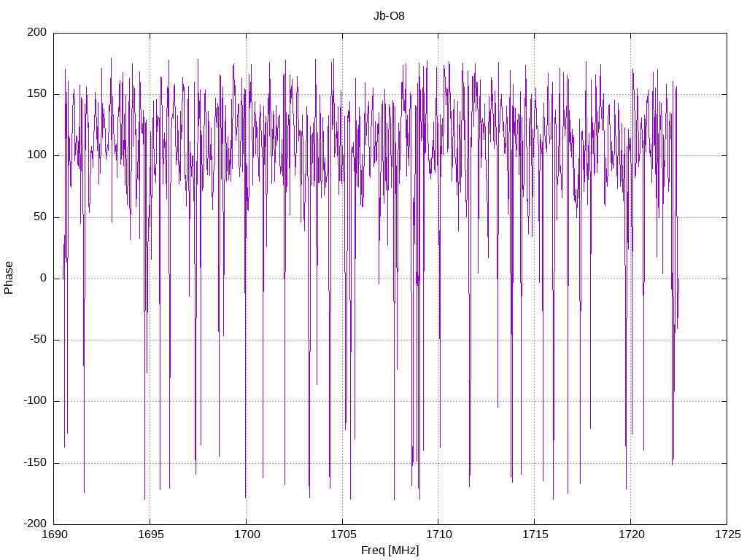Click the x-axis tick label 1695

pyautogui.click(x=151, y=534)
